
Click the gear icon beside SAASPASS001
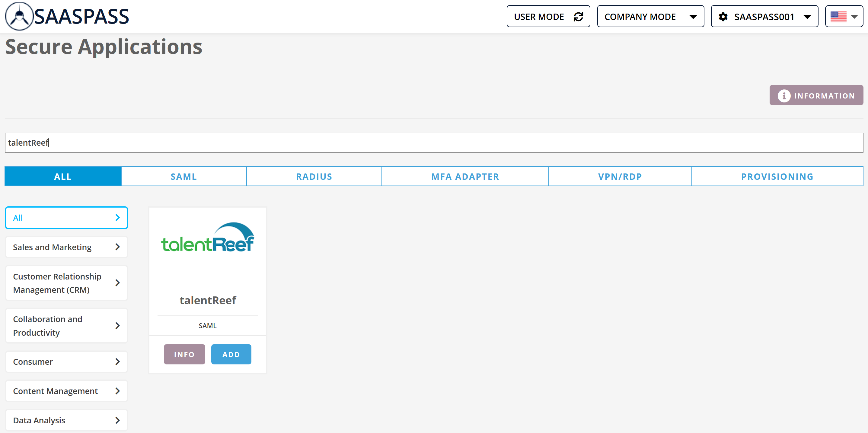pyautogui.click(x=723, y=17)
